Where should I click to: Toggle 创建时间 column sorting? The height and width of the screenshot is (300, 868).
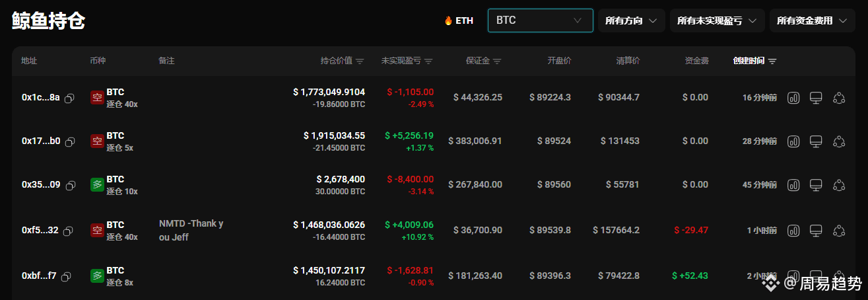(x=754, y=61)
